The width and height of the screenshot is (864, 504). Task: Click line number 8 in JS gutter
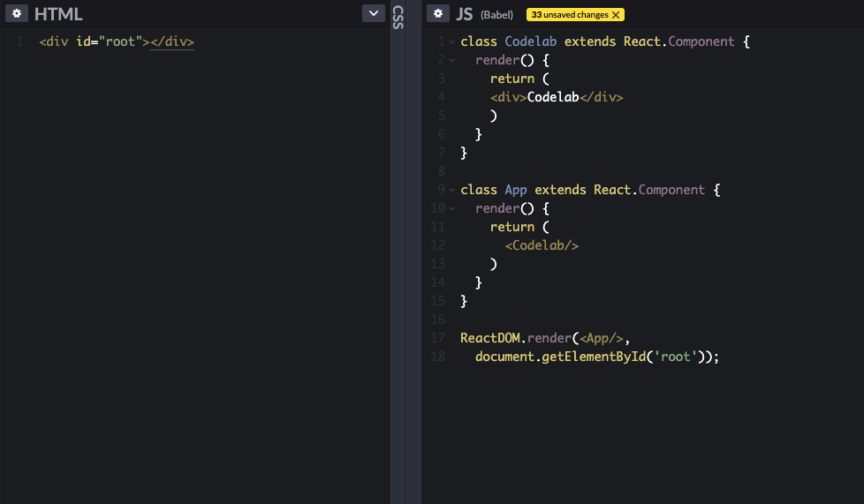pyautogui.click(x=442, y=171)
